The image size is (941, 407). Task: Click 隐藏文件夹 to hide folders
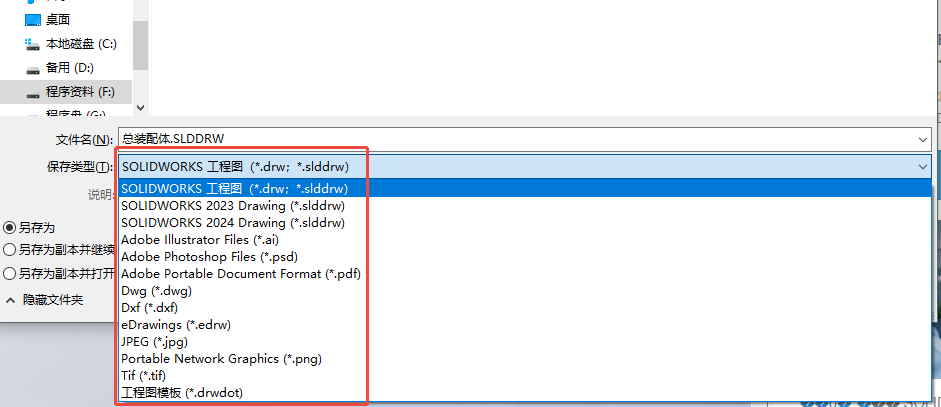(x=52, y=300)
